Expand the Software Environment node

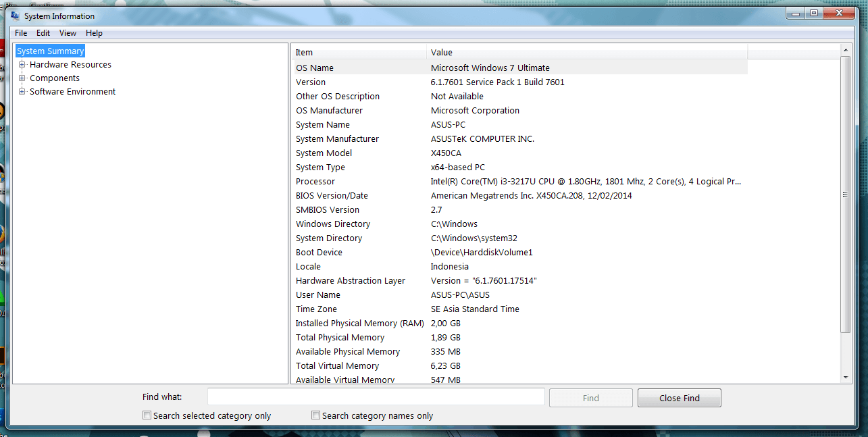22,92
